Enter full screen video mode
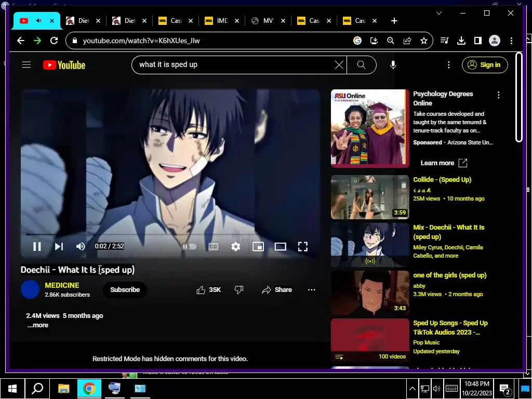 tap(303, 246)
